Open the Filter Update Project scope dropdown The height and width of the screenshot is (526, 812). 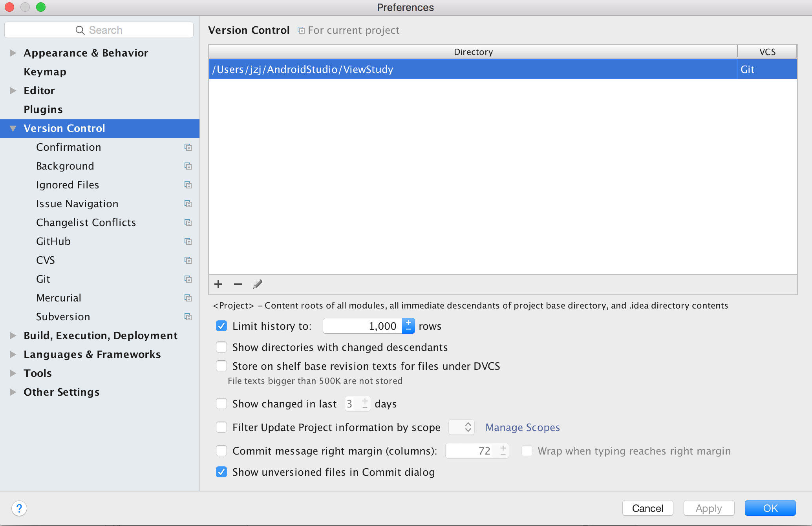click(462, 427)
